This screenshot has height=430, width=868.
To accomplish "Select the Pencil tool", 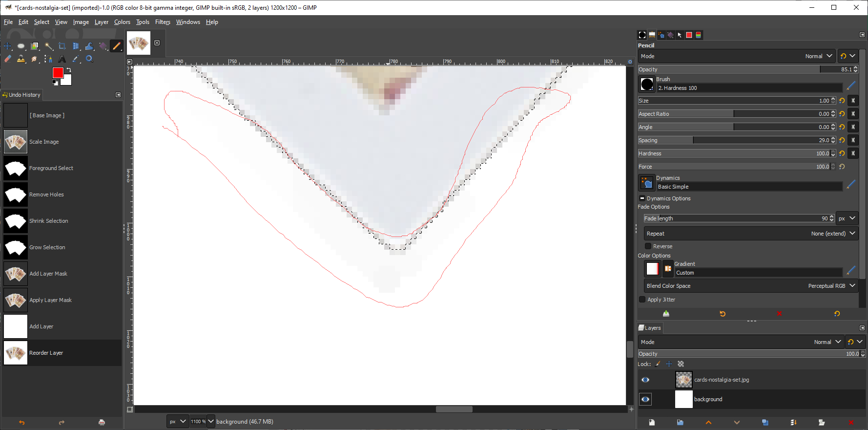I will [x=117, y=46].
